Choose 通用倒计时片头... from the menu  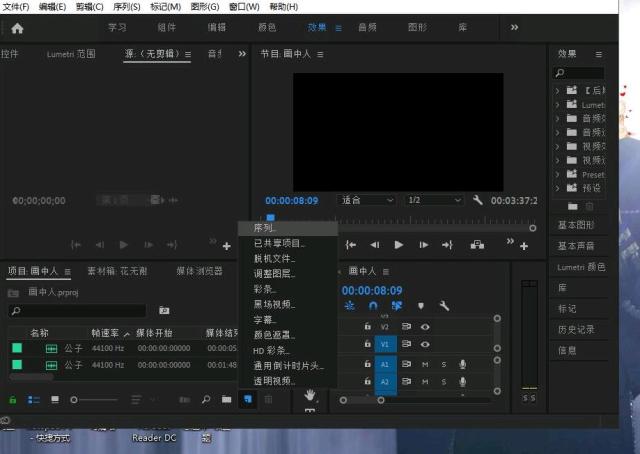[x=288, y=366]
